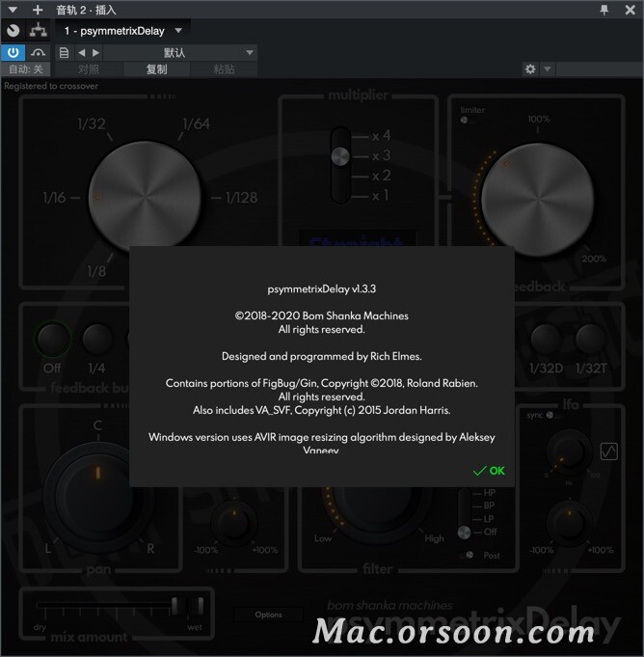Viewport: 644px width, 657px height.
Task: Click the routing channel editor icon
Action: tap(39, 30)
